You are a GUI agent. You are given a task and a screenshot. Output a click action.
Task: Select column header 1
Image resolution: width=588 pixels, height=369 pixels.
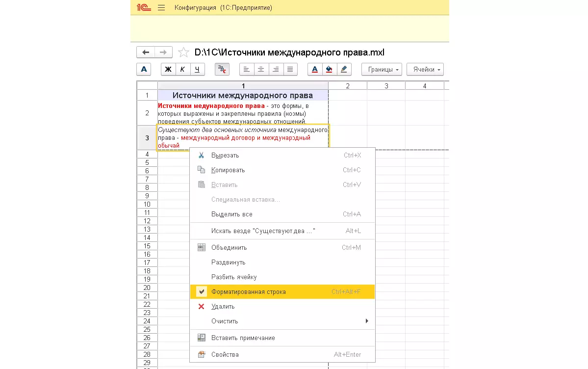point(243,85)
